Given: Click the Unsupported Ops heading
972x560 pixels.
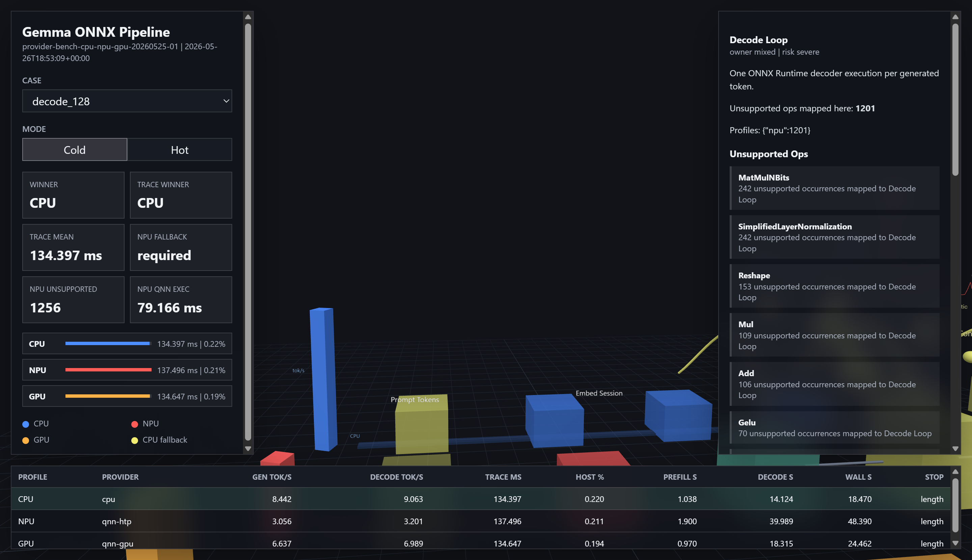Looking at the screenshot, I should click(x=768, y=154).
